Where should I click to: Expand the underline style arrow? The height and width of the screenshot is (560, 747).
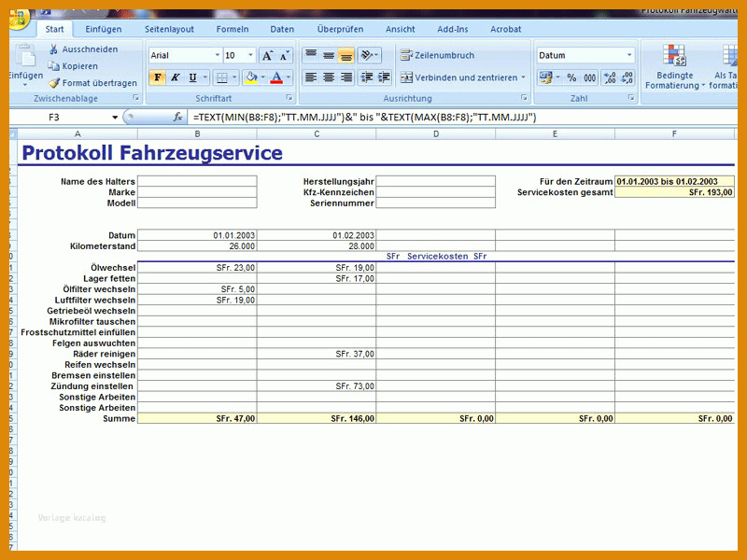click(205, 77)
